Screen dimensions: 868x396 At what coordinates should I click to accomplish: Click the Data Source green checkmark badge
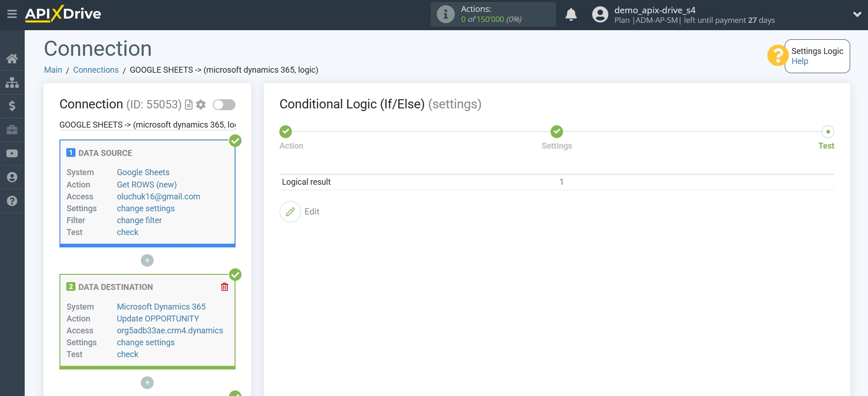coord(235,141)
